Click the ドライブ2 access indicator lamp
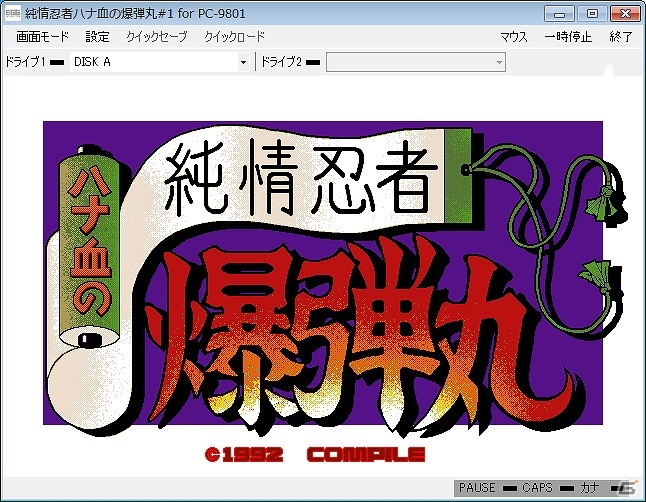 pos(313,63)
